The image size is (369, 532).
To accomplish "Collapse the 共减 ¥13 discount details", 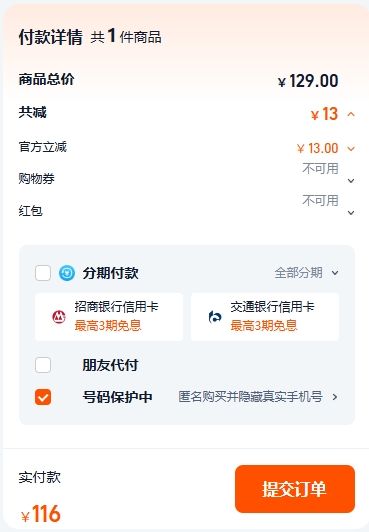I will pos(351,114).
